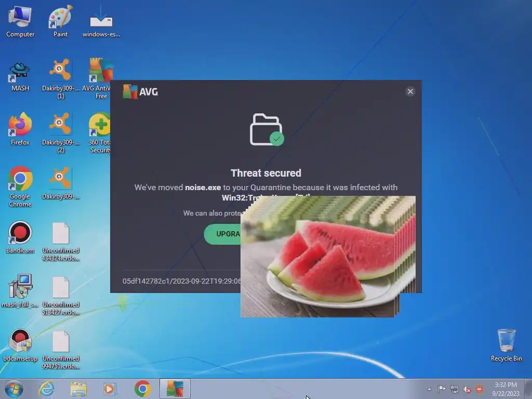Image resolution: width=532 pixels, height=399 pixels.
Task: Close the AVG Threat secured dialog
Action: pos(410,91)
